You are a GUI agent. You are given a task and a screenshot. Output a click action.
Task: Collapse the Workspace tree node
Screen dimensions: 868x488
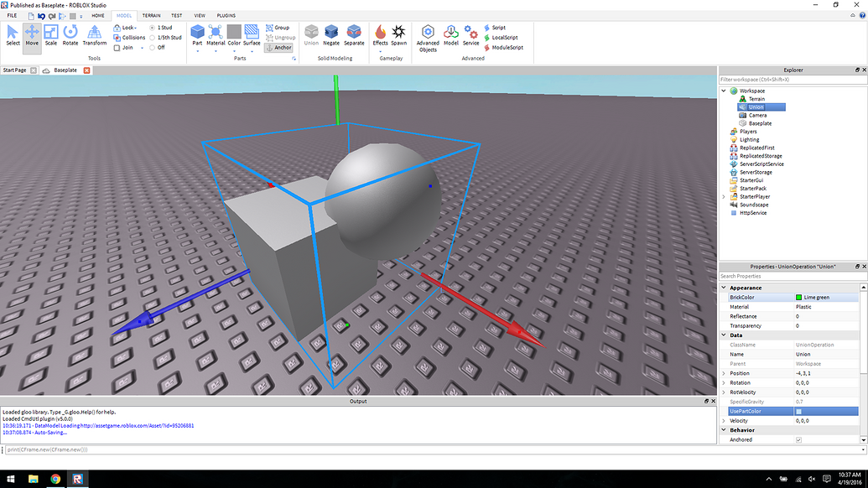tap(724, 91)
